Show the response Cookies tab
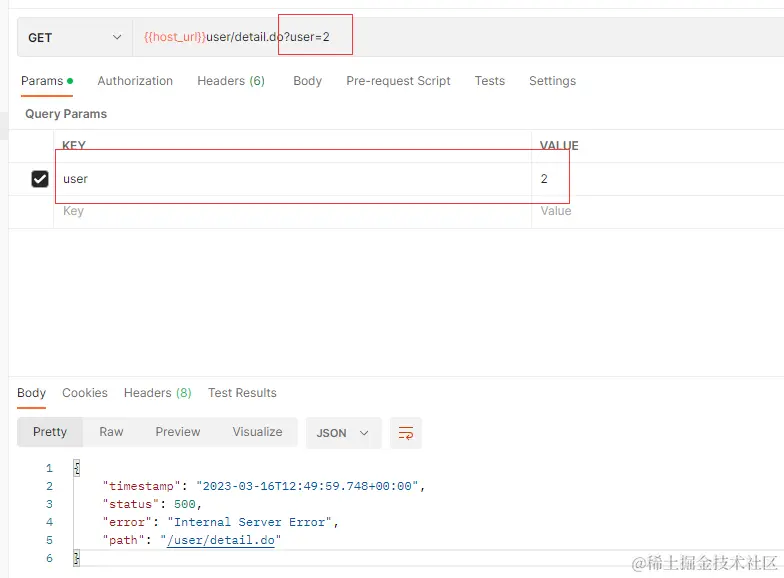Screen dimensions: 784x578 85,393
